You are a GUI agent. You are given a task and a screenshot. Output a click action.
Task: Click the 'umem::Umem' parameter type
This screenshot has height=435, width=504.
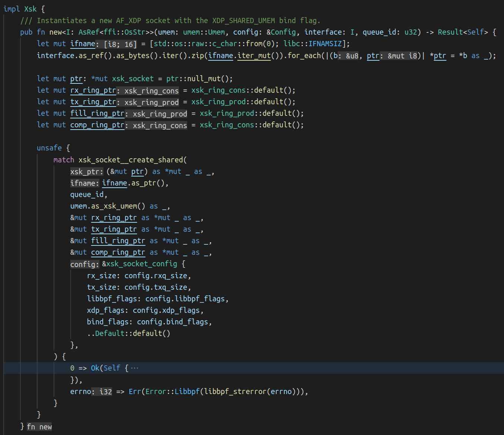[x=204, y=32]
